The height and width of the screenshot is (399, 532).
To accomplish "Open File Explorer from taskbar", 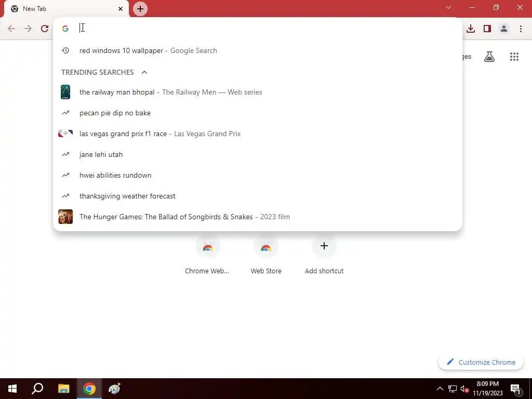I will point(63,389).
